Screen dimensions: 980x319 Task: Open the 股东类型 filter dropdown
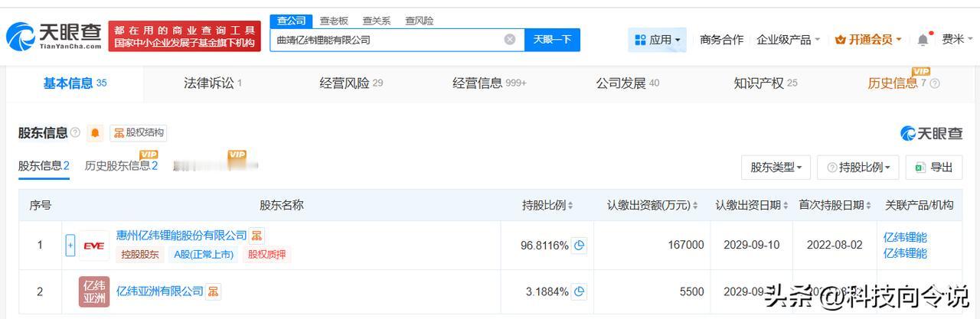(776, 168)
